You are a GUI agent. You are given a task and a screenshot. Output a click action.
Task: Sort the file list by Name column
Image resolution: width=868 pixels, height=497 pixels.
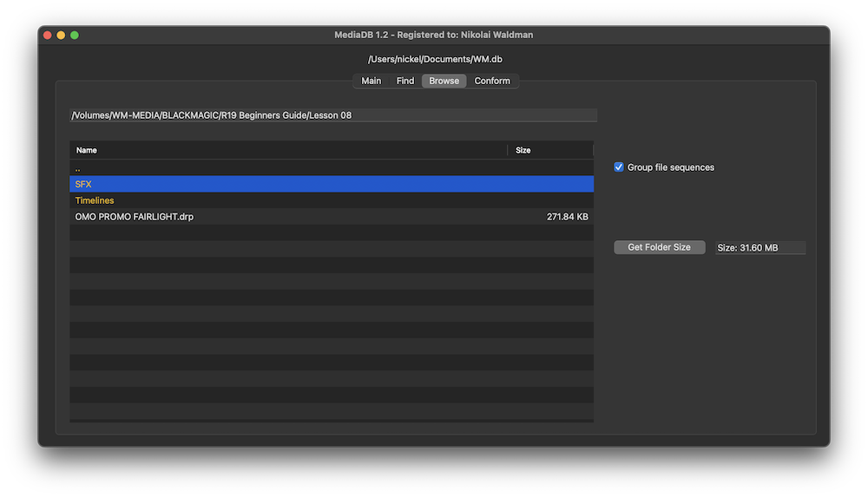pos(288,150)
